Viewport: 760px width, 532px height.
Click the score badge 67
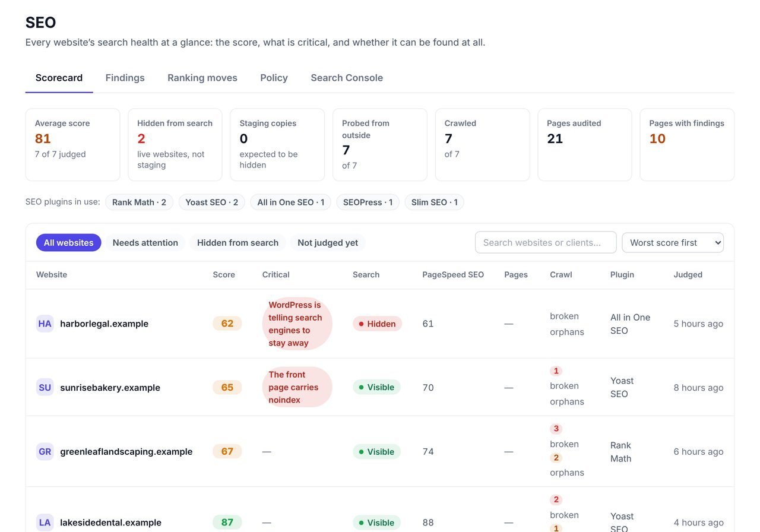(227, 451)
